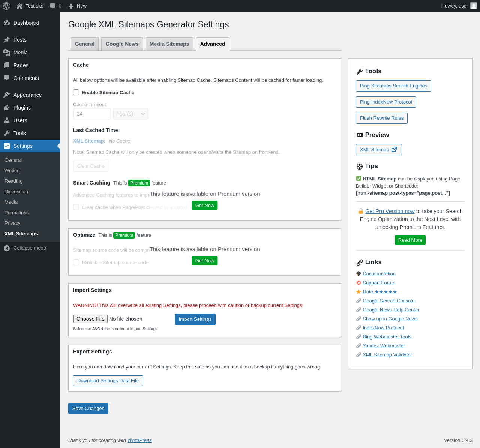This screenshot has height=448, width=480.
Task: Click the chain icon beside Links heading
Action: pos(360,263)
